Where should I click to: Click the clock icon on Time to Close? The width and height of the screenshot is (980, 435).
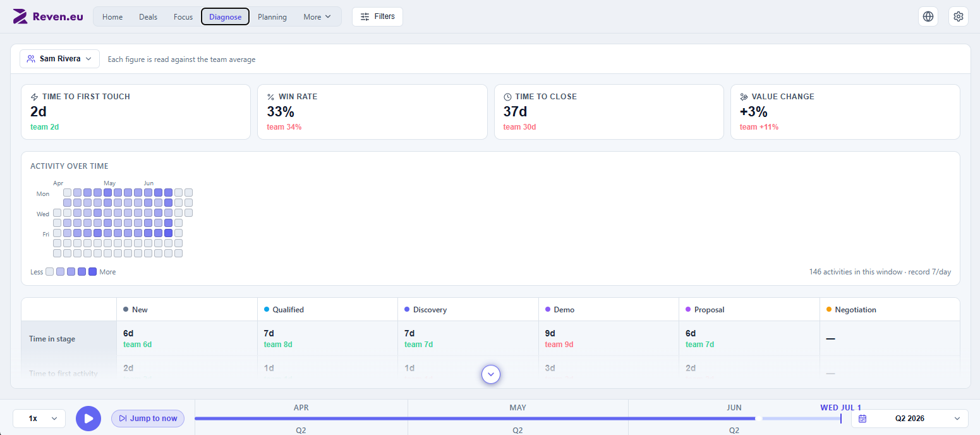(507, 97)
